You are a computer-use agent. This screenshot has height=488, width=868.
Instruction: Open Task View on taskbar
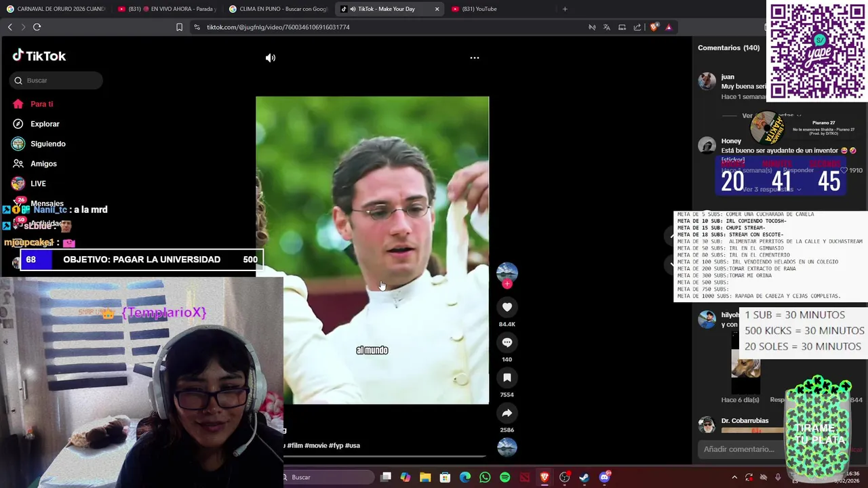click(x=386, y=477)
